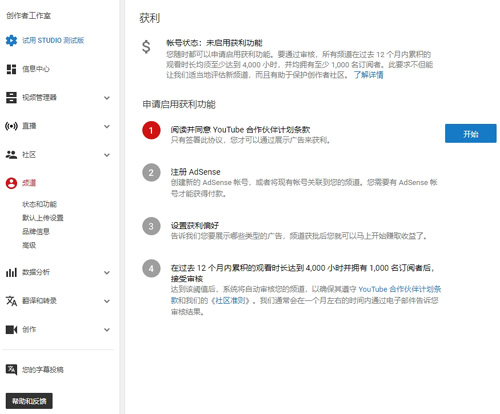Click the 信息中心 dashboard icon

(x=11, y=69)
